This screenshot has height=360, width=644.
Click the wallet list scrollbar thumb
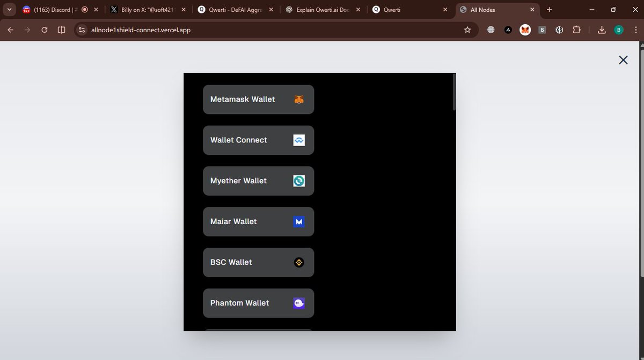click(454, 92)
